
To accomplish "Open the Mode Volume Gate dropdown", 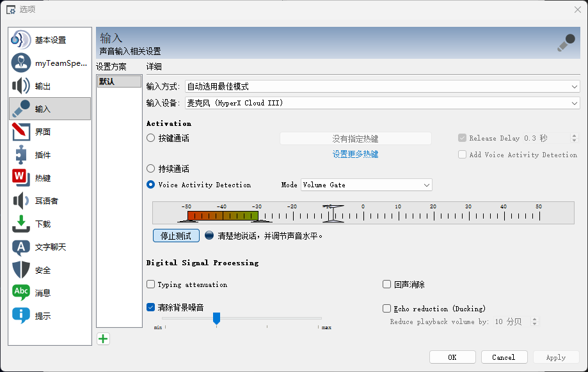I will coord(367,185).
